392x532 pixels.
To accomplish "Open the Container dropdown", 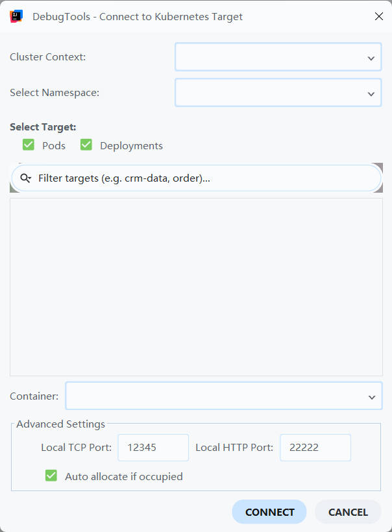I will pos(224,396).
